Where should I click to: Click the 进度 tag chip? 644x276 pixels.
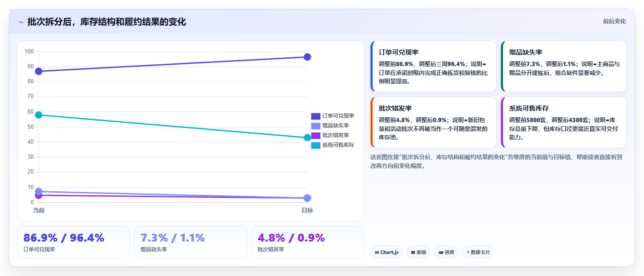[x=446, y=252]
